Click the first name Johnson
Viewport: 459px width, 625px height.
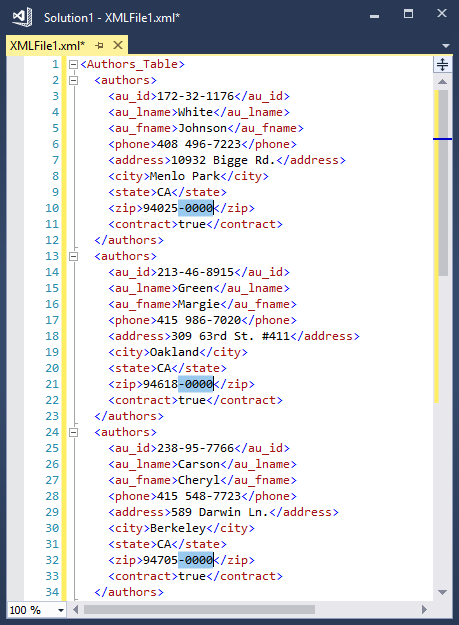pos(202,128)
